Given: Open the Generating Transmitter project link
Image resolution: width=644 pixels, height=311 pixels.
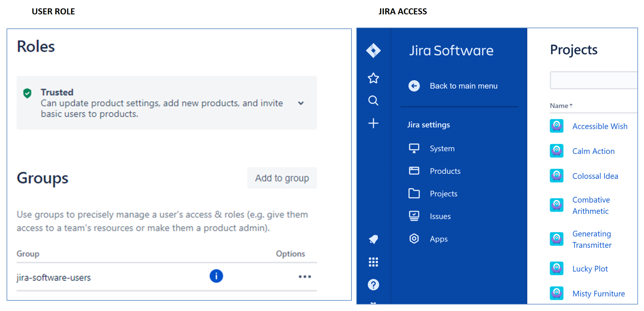Looking at the screenshot, I should click(x=592, y=239).
